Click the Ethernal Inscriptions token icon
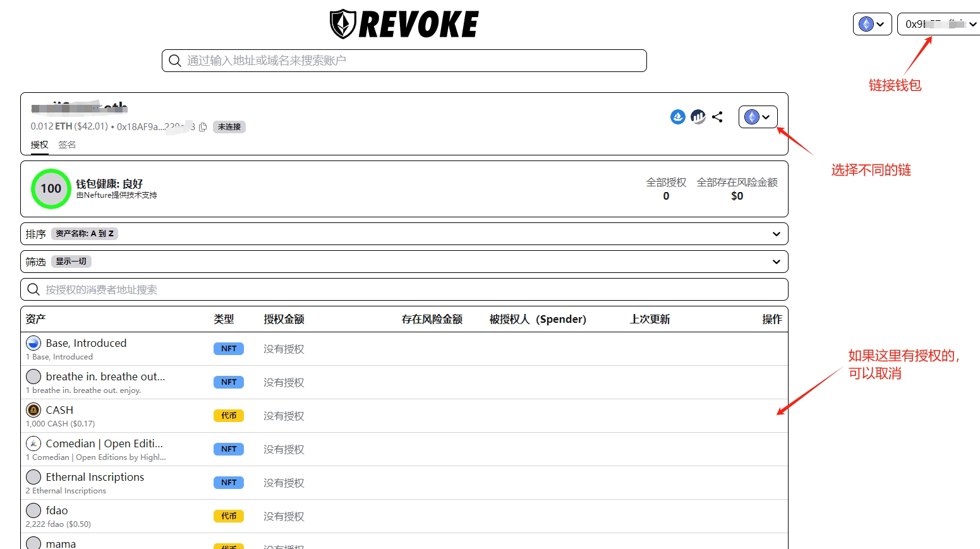 point(33,477)
